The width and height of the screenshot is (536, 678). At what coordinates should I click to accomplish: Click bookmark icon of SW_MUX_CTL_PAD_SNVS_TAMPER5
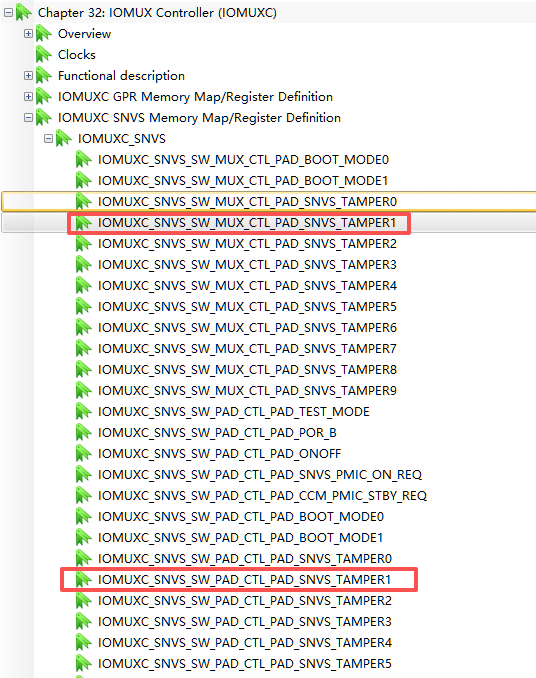click(x=83, y=307)
